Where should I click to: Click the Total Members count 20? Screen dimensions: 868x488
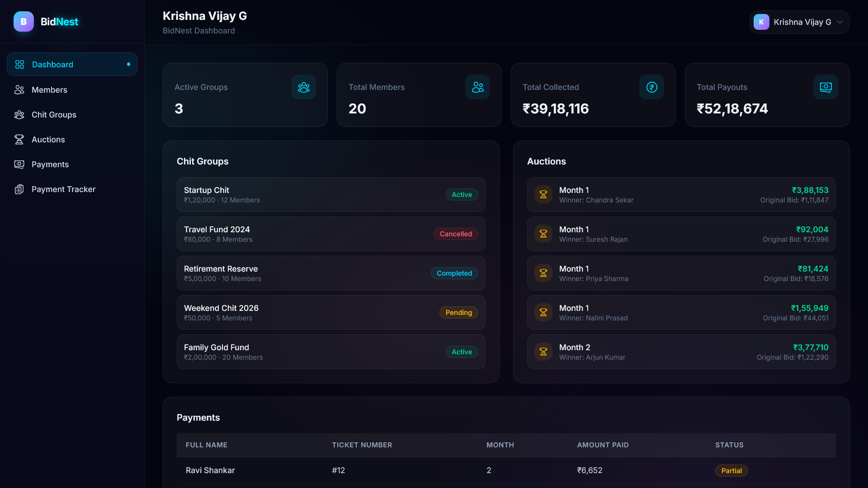(357, 108)
